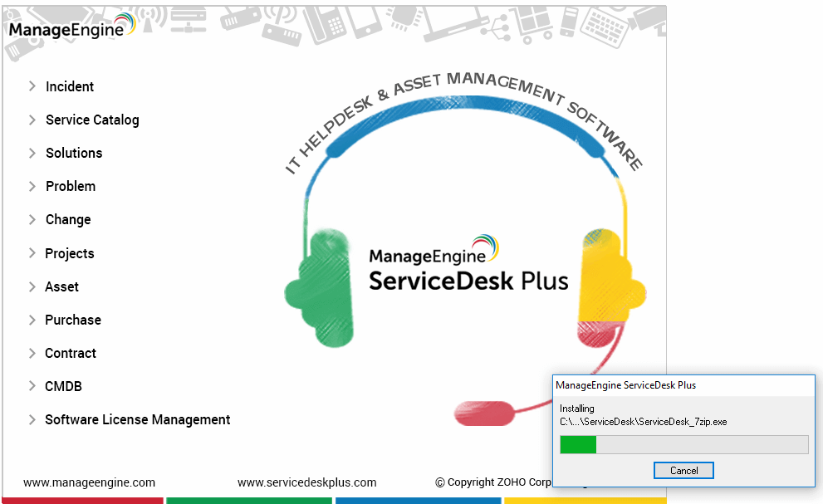Click the Installing status text
Viewport: 823px width, 504px height.
pos(577,409)
